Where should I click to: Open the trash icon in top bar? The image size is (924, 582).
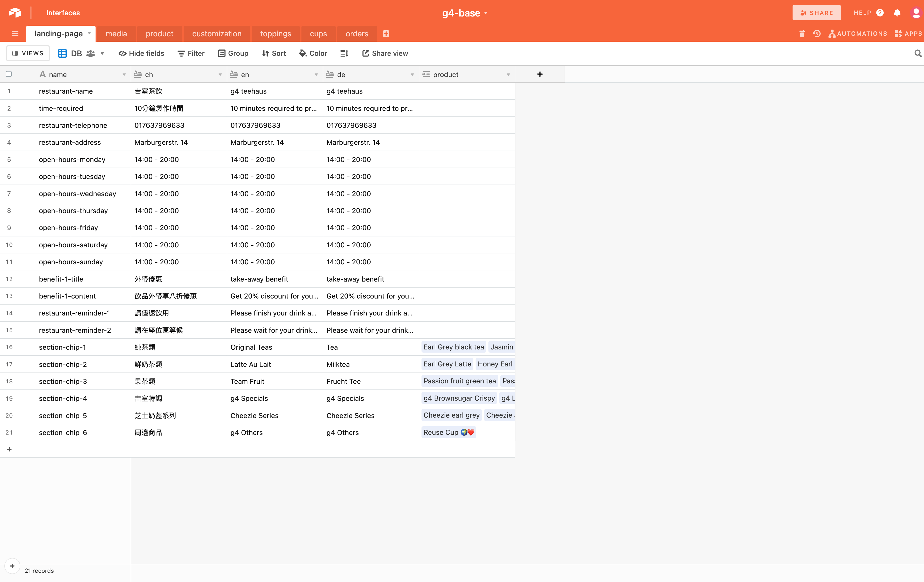[802, 34]
